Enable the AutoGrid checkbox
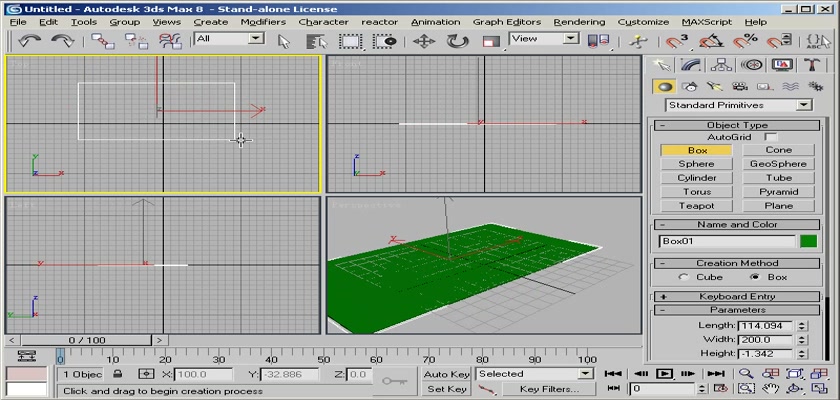Viewport: 840px width, 400px height. (x=770, y=137)
